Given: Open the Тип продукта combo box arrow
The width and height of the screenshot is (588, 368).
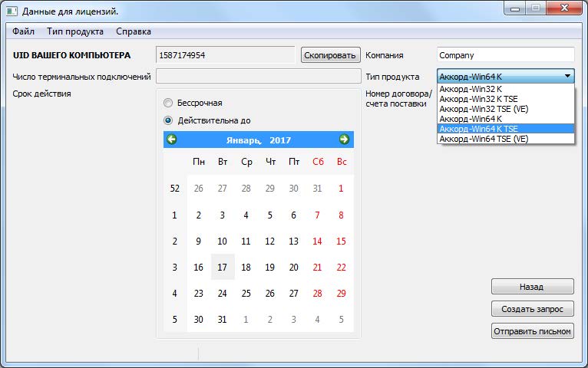Looking at the screenshot, I should [x=567, y=77].
